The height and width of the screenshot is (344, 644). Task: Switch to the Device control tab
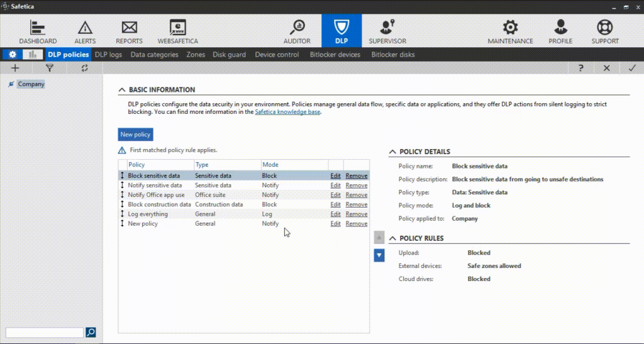(277, 55)
